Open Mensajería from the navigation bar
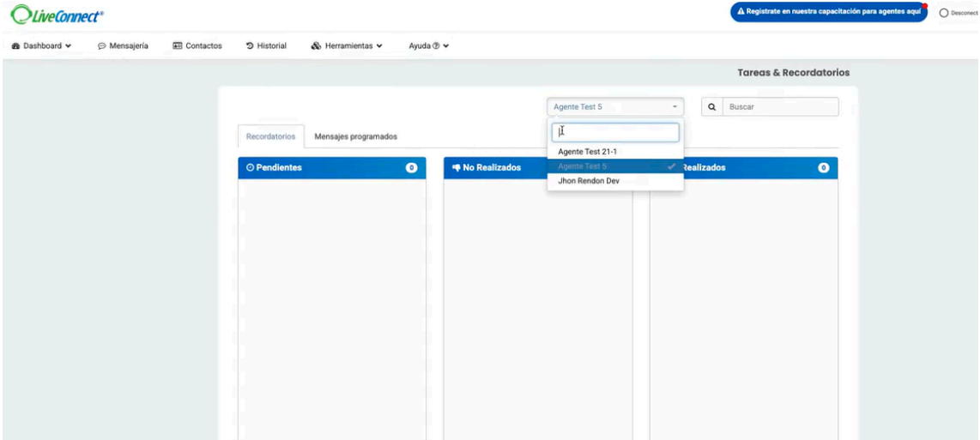The width and height of the screenshot is (980, 440). [x=123, y=45]
